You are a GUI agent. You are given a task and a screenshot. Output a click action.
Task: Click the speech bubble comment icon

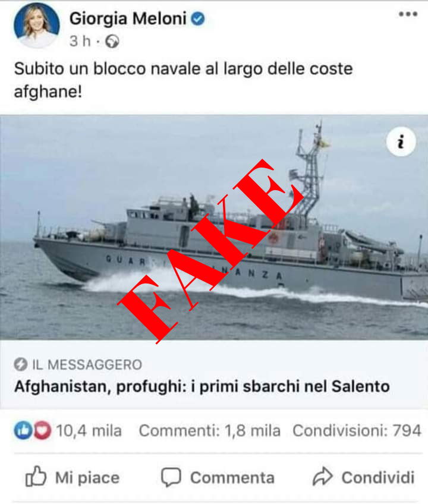171,477
